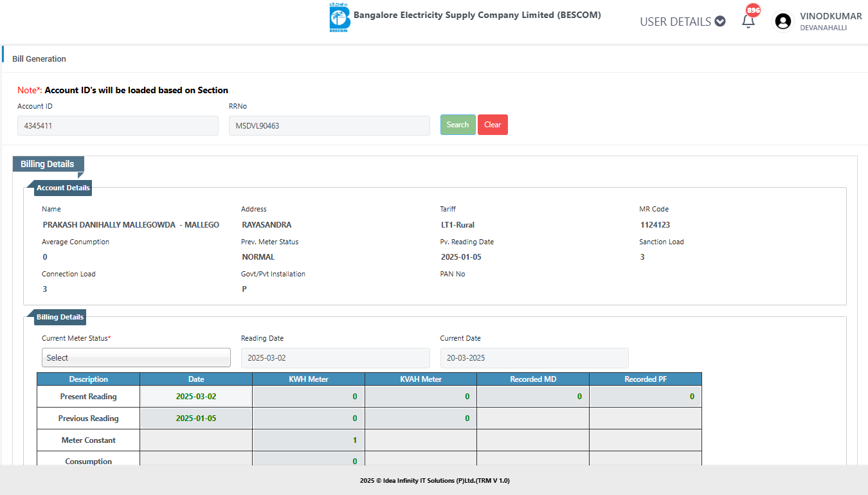Click the Recorded PF column header
The height and width of the screenshot is (495, 868).
tap(646, 379)
